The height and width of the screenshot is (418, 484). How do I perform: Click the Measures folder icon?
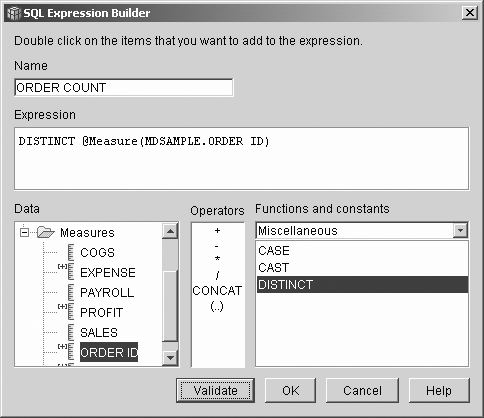pos(46,232)
